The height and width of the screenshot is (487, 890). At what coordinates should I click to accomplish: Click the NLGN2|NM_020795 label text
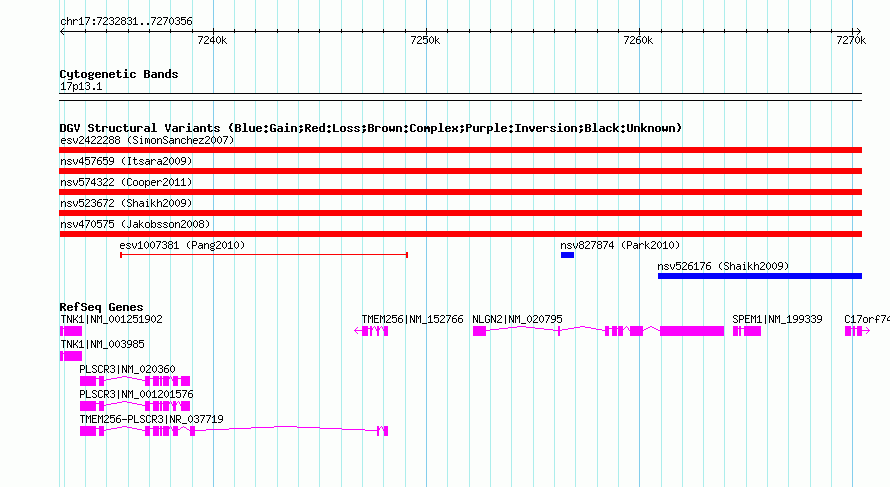point(518,319)
